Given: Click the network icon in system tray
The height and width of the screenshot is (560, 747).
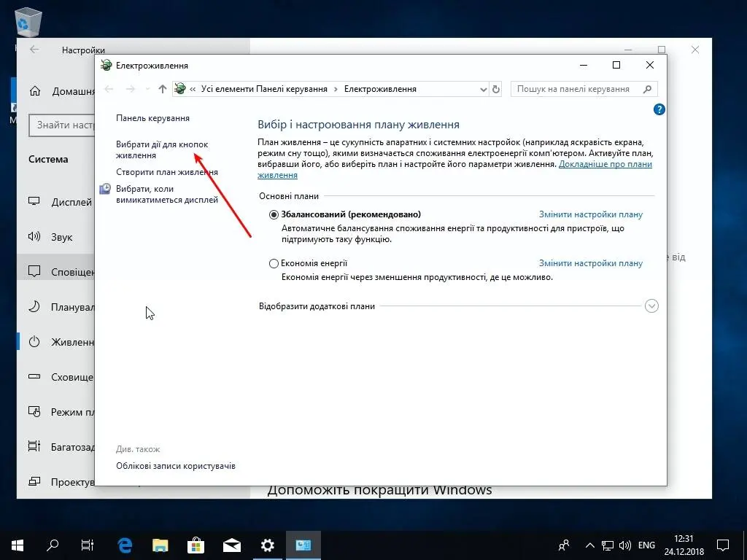Looking at the screenshot, I should pyautogui.click(x=608, y=545).
